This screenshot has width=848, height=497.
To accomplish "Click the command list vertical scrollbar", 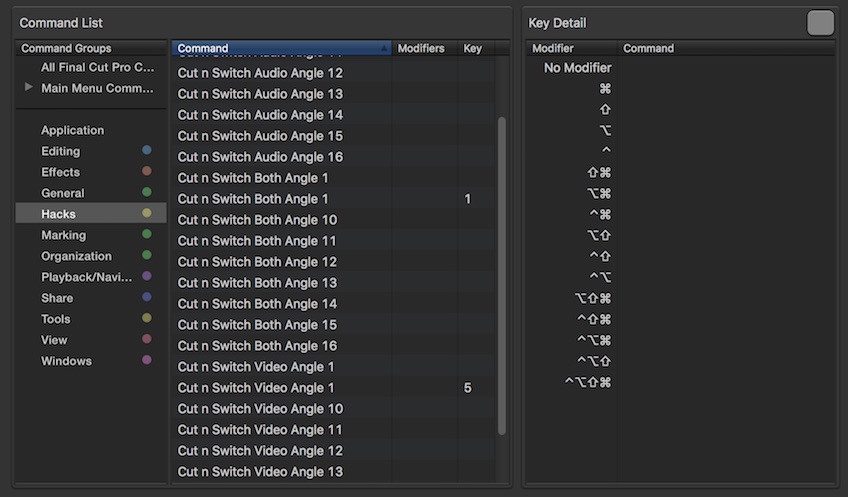I will pyautogui.click(x=502, y=270).
